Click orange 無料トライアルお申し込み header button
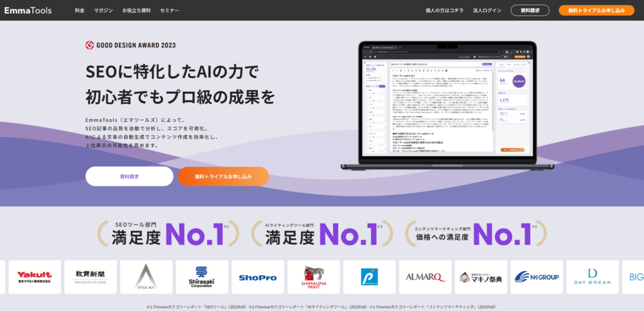 point(596,10)
